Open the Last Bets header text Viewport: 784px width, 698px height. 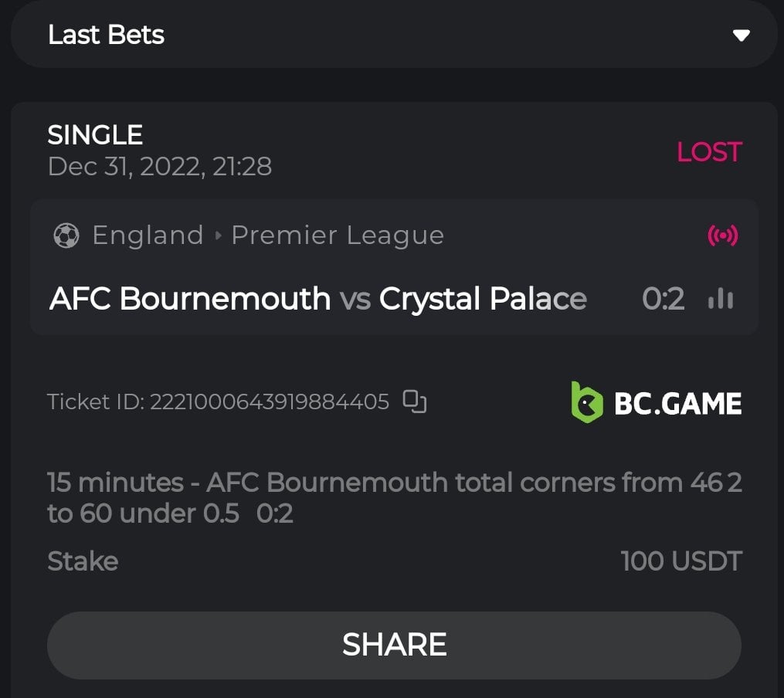(x=106, y=35)
